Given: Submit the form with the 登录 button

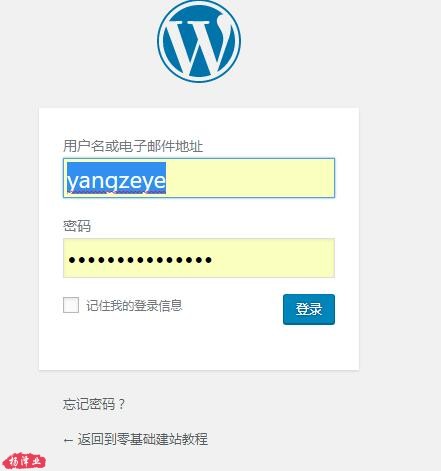Looking at the screenshot, I should click(309, 309).
